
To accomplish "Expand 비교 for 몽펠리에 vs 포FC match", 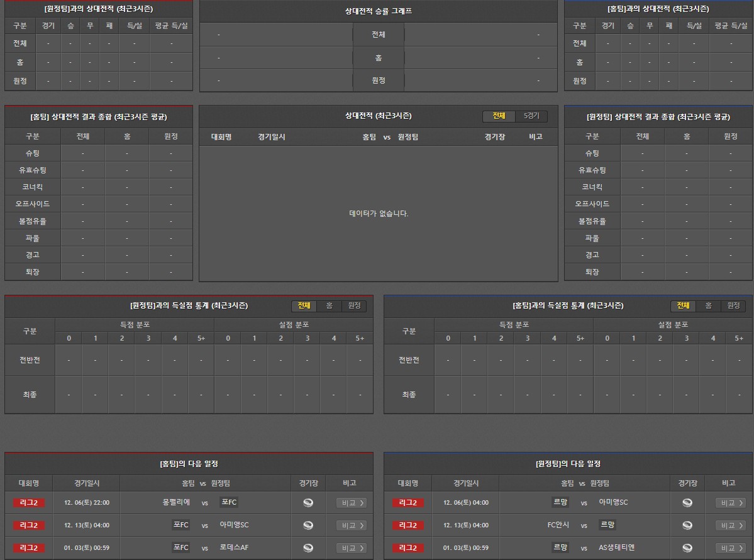I will [x=352, y=503].
